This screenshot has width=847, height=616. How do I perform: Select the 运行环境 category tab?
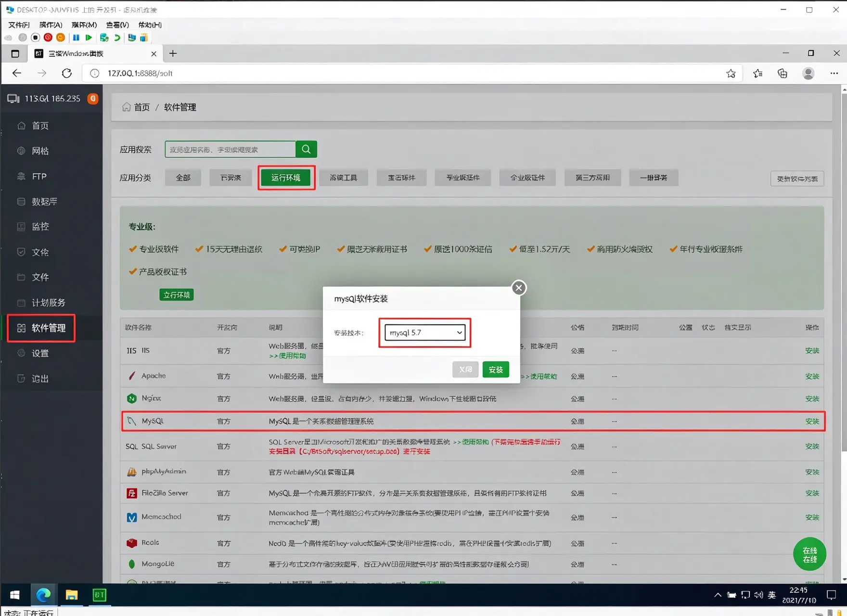pyautogui.click(x=286, y=178)
